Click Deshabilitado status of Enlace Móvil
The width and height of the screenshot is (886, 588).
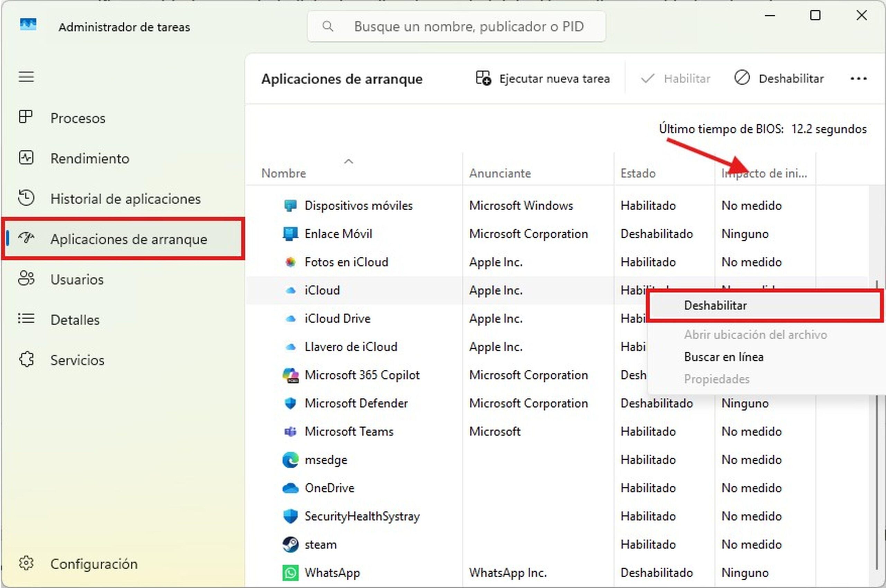657,233
